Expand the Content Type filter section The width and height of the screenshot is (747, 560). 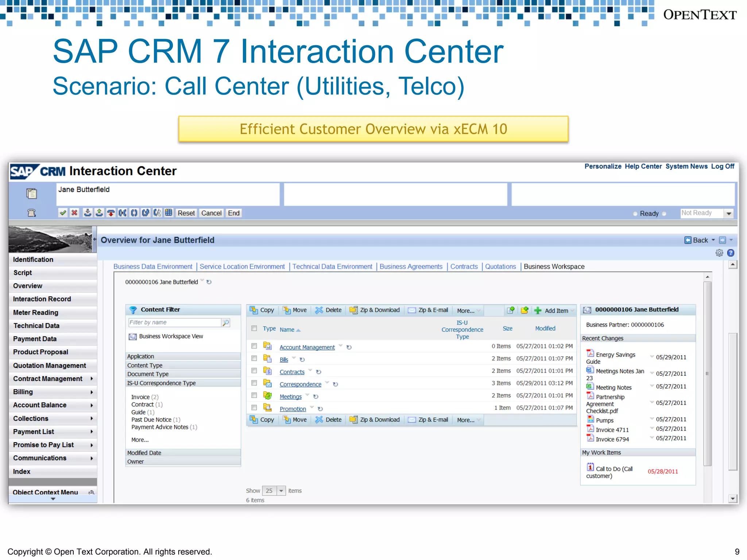pyautogui.click(x=183, y=365)
